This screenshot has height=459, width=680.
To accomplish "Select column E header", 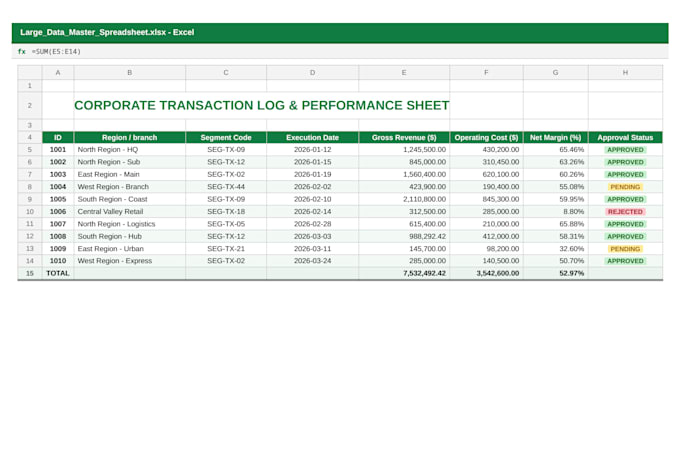I will pyautogui.click(x=404, y=72).
